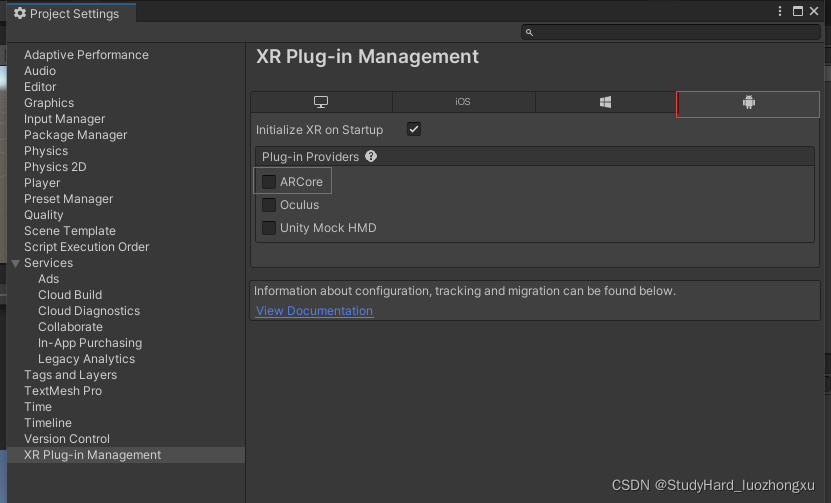Open In-App Purchasing under Services

click(90, 343)
